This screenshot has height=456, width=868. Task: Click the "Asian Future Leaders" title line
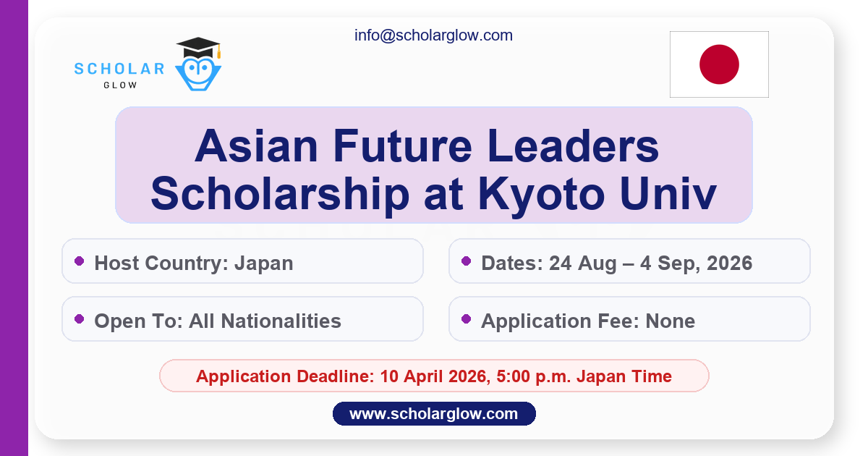pos(427,145)
